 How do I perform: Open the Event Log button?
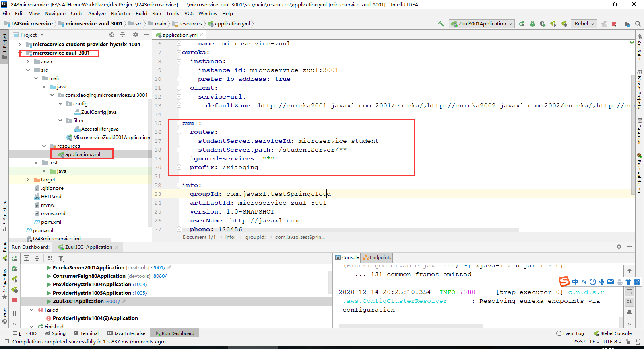click(x=570, y=333)
